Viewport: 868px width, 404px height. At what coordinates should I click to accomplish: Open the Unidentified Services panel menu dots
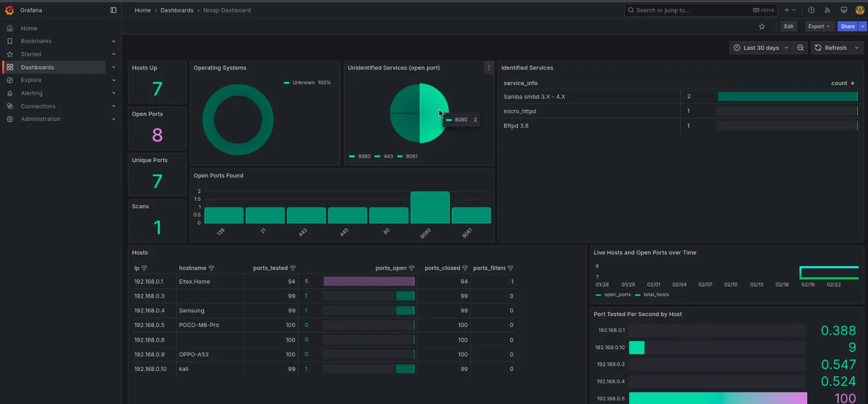[x=489, y=68]
